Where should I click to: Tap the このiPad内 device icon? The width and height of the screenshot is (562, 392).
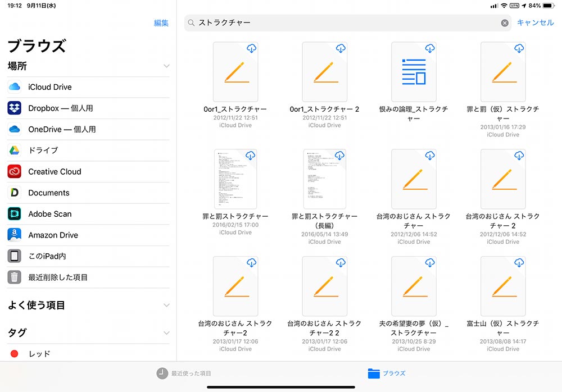point(15,256)
